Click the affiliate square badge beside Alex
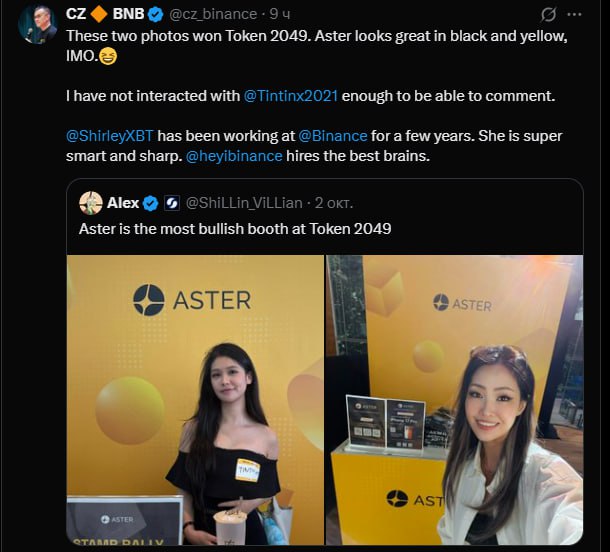This screenshot has width=610, height=552. click(x=172, y=203)
